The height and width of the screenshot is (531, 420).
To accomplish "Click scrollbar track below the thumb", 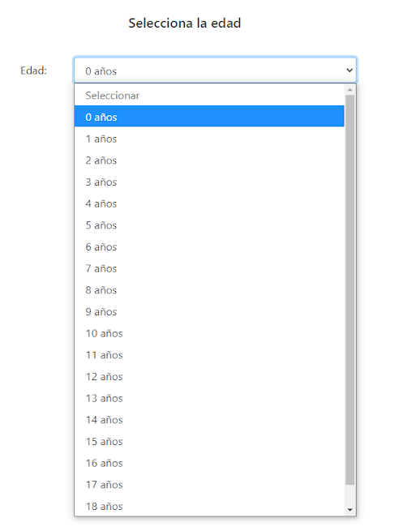I will click(x=350, y=495).
